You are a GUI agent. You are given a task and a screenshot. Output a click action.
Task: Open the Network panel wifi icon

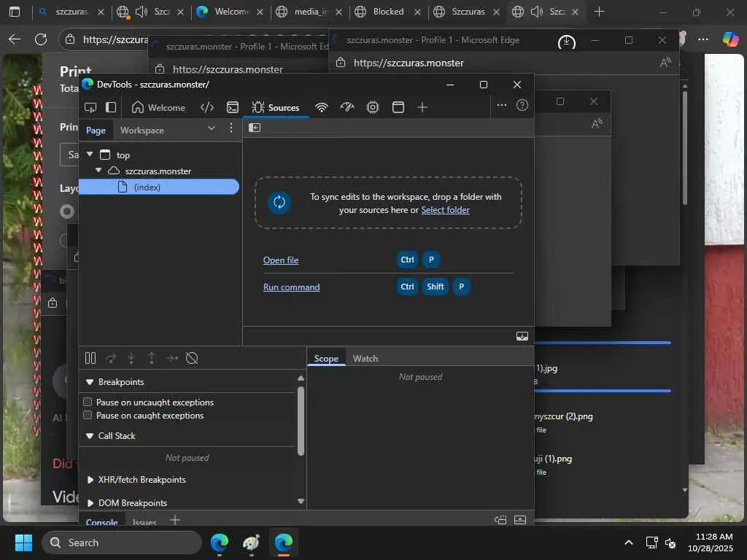coord(322,107)
